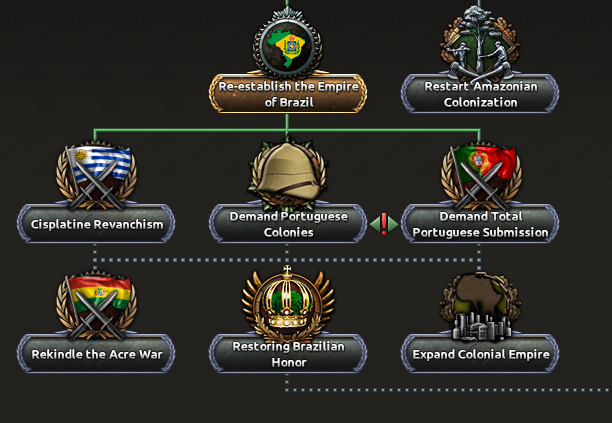This screenshot has height=423, width=612.
Task: Select the pith helmet colonial icon
Action: coord(288,172)
